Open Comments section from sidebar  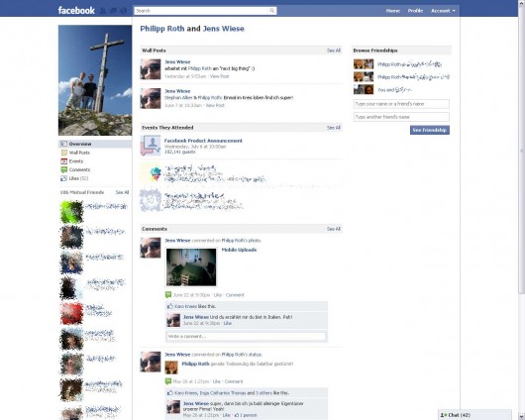coord(79,169)
